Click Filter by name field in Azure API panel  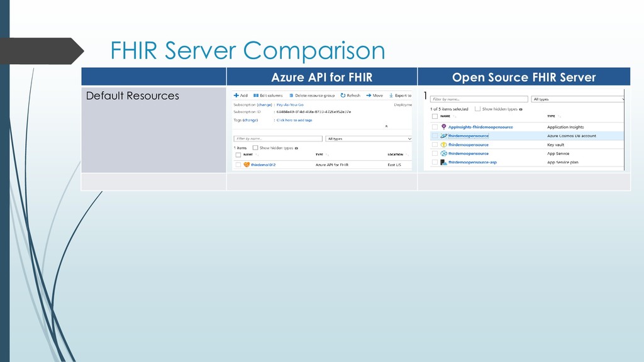pos(278,139)
